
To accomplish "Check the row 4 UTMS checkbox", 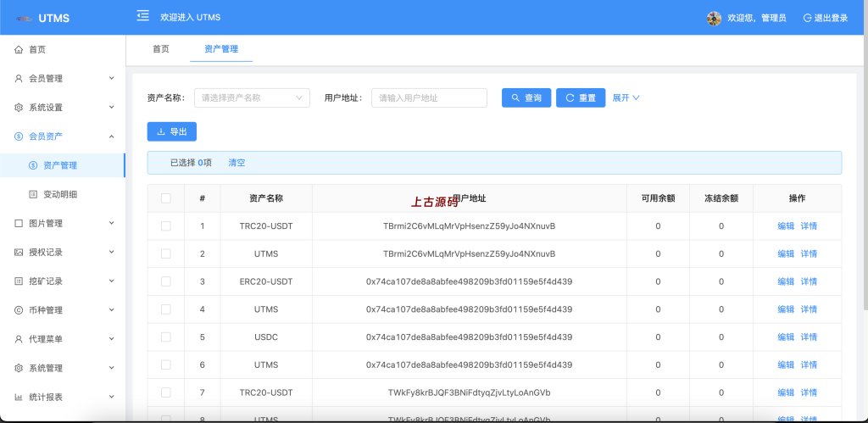I will tap(165, 309).
